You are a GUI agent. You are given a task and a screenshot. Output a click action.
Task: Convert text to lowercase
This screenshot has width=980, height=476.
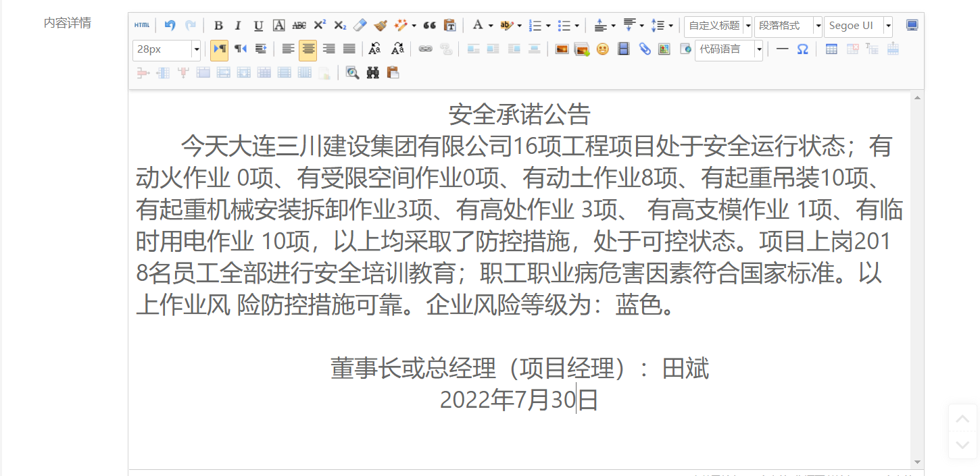[x=397, y=49]
